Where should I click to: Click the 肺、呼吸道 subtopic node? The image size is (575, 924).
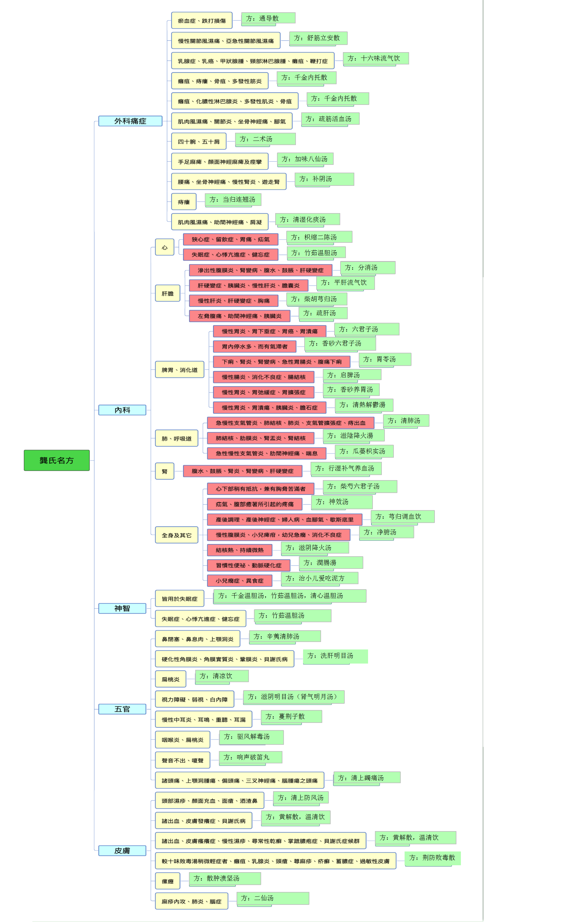click(176, 438)
